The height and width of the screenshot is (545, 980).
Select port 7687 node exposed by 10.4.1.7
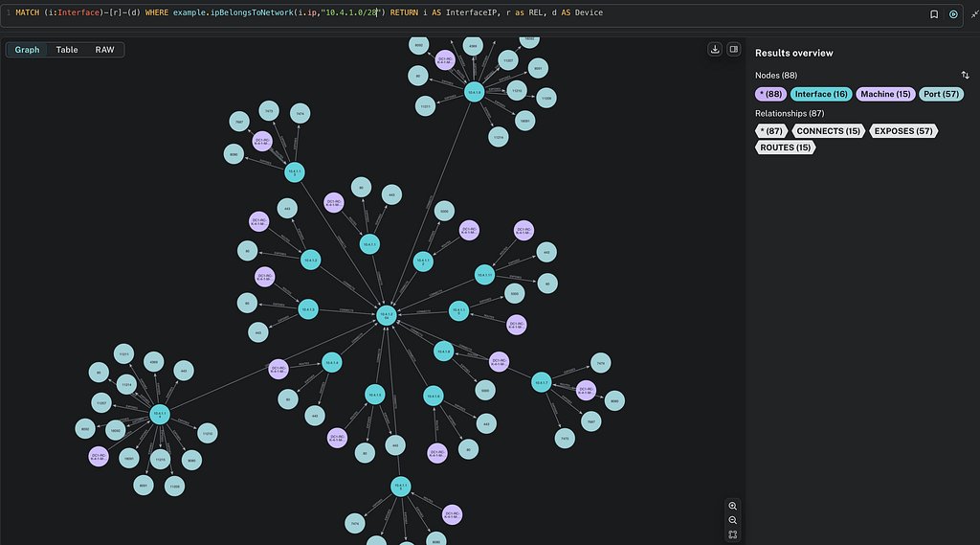[x=591, y=421]
